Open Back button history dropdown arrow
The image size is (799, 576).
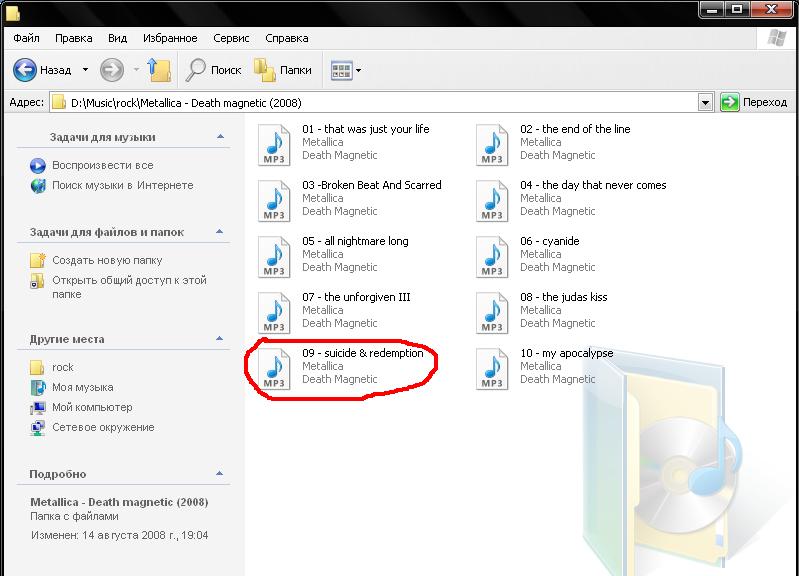click(x=85, y=70)
